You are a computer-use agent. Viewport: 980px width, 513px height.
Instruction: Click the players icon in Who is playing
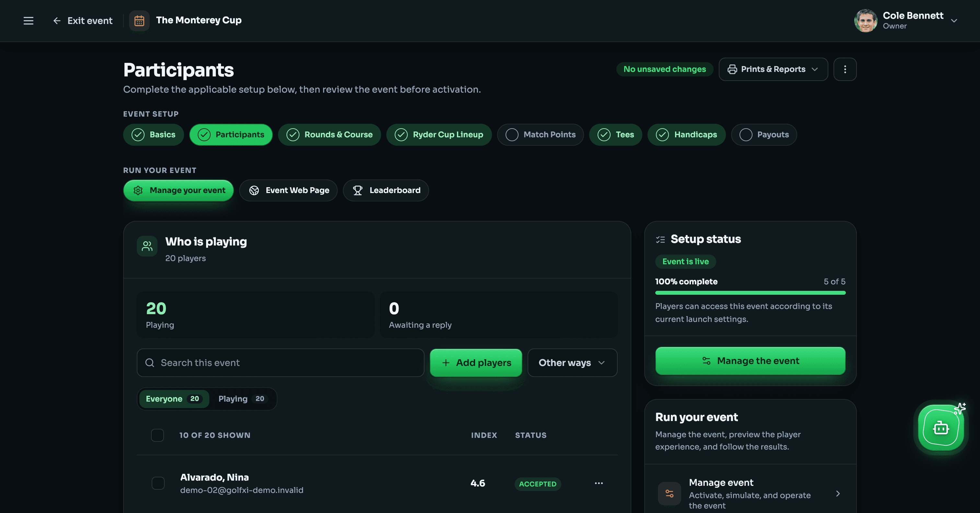[x=147, y=246]
